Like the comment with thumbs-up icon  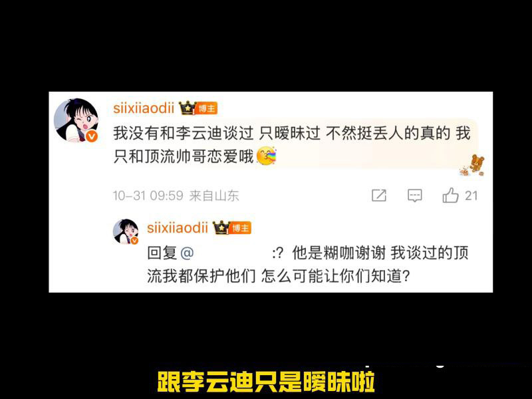(451, 195)
